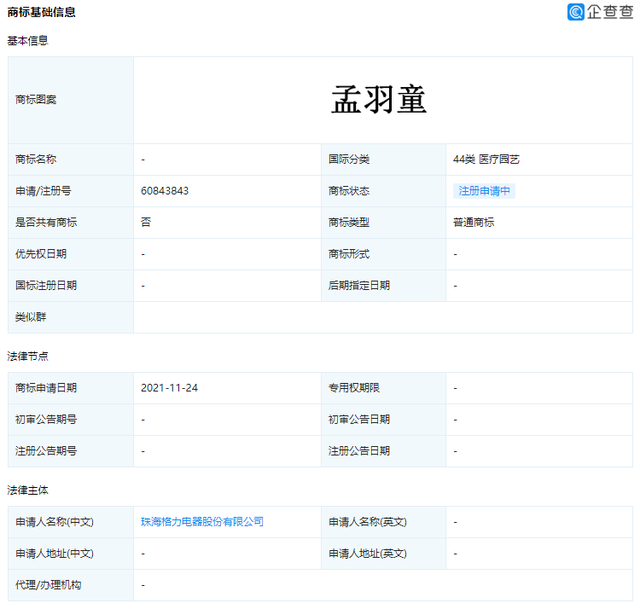Click the 企查查 watermark text
This screenshot has width=640, height=609.
click(609, 12)
